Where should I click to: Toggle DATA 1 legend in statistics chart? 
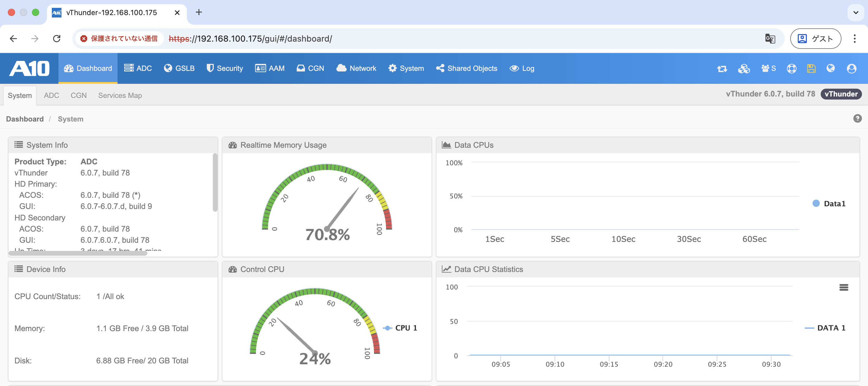click(x=825, y=328)
